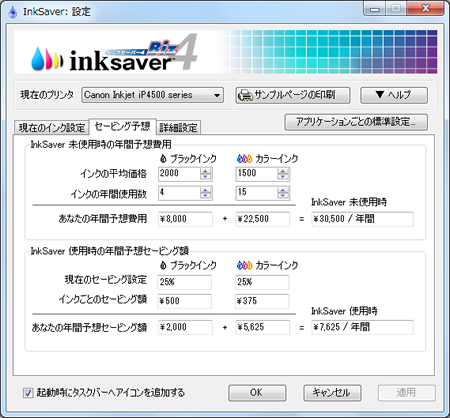Screen dimensions: 450x418
Task: Increase color ink average price with up arrow
Action: (x=283, y=171)
